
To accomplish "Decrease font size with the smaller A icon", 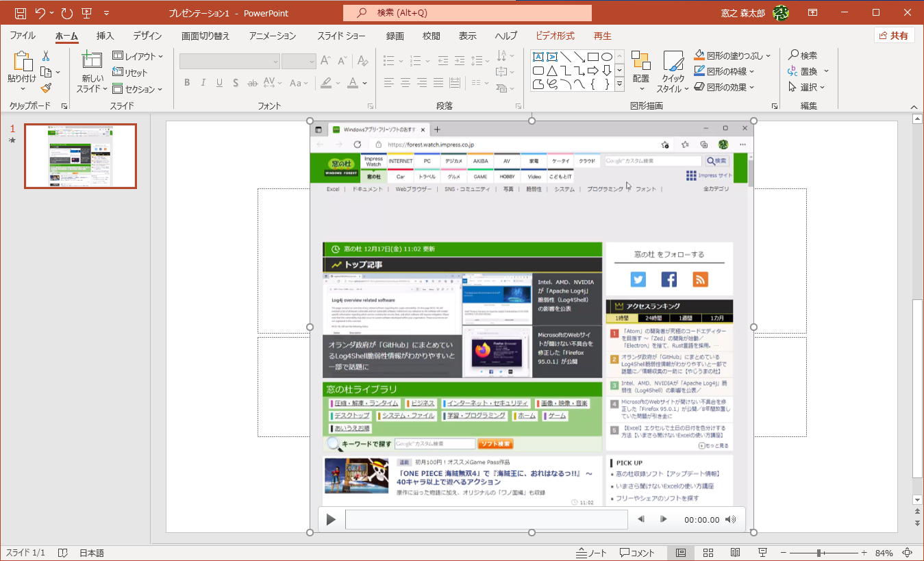I will tap(342, 61).
